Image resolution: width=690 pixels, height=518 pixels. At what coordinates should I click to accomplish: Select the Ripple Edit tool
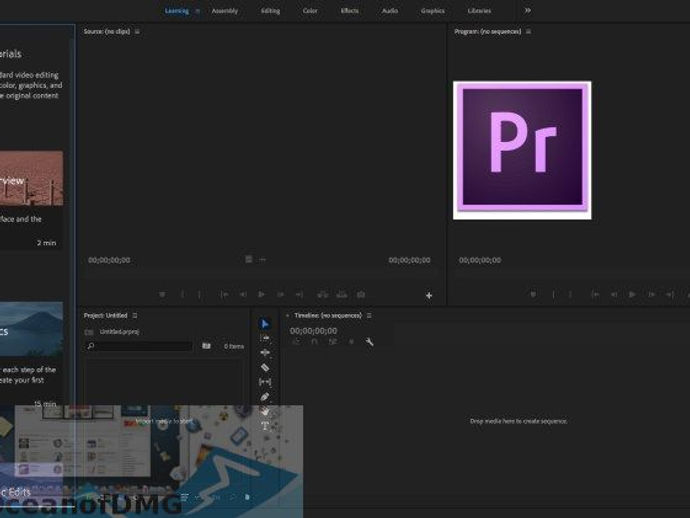pos(265,353)
